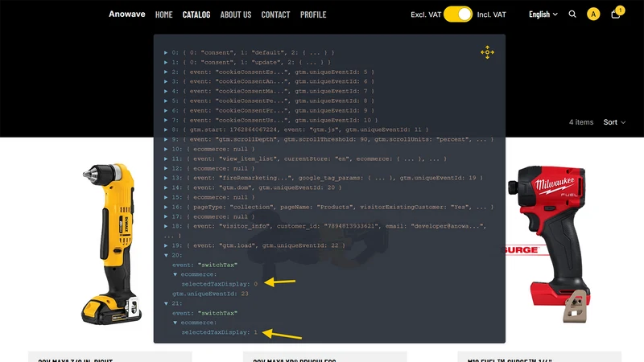
Task: Expand entry 5 cookieConsentPe event
Action: (x=166, y=101)
